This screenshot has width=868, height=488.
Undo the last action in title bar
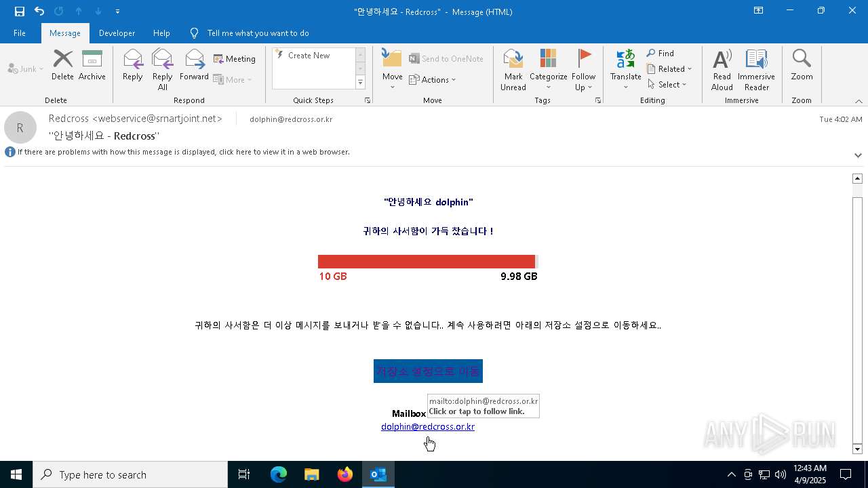(x=39, y=12)
